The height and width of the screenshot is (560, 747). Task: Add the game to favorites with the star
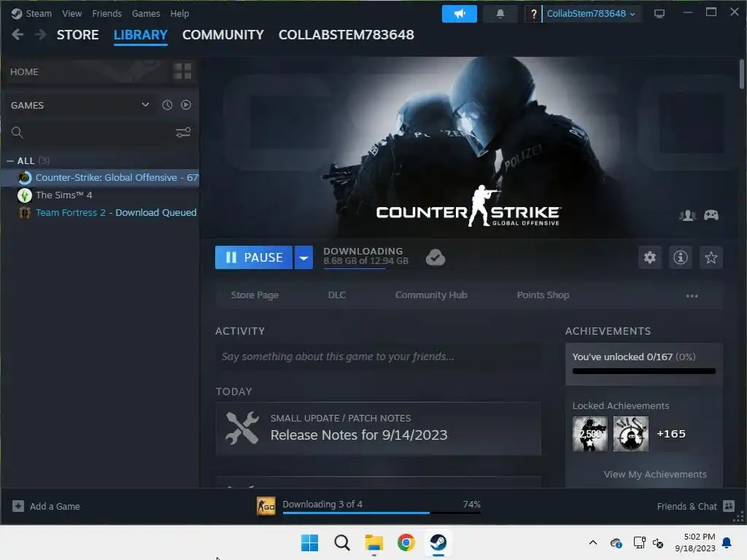tap(711, 257)
